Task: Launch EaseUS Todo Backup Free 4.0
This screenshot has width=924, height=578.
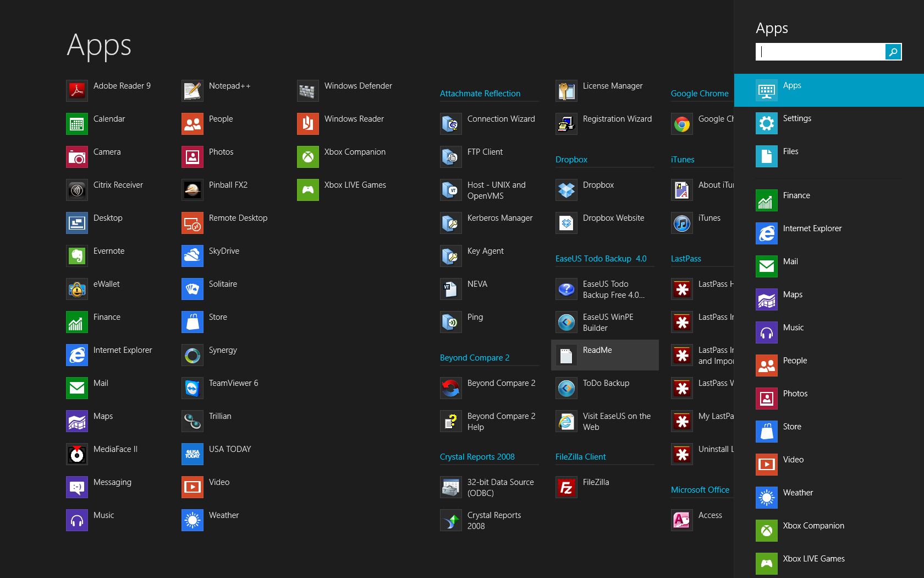Action: pyautogui.click(x=605, y=289)
